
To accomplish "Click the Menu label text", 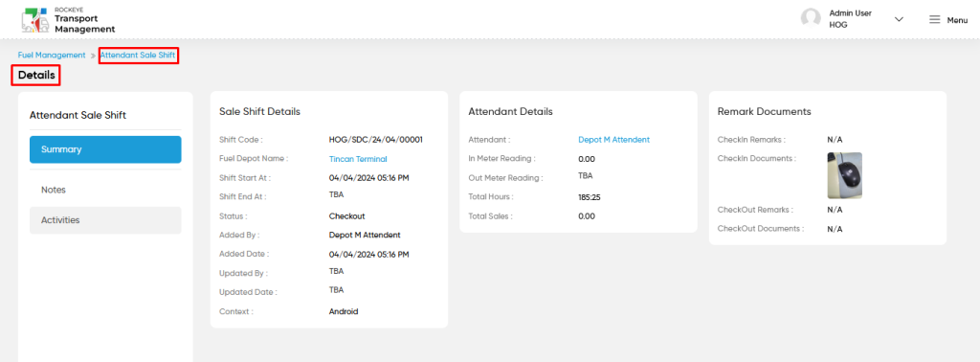I will [957, 20].
